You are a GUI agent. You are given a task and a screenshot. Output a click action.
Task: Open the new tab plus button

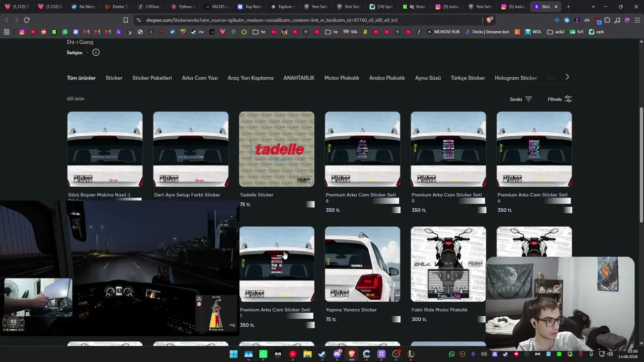pyautogui.click(x=569, y=7)
